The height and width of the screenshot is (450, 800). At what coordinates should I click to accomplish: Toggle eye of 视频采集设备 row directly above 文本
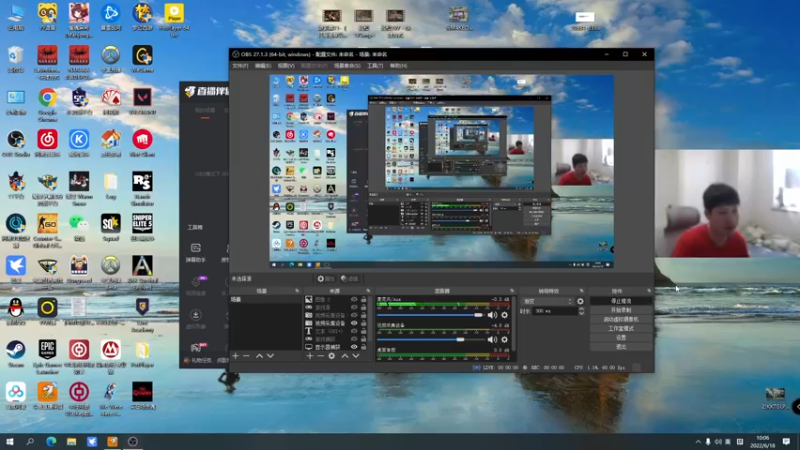click(354, 323)
